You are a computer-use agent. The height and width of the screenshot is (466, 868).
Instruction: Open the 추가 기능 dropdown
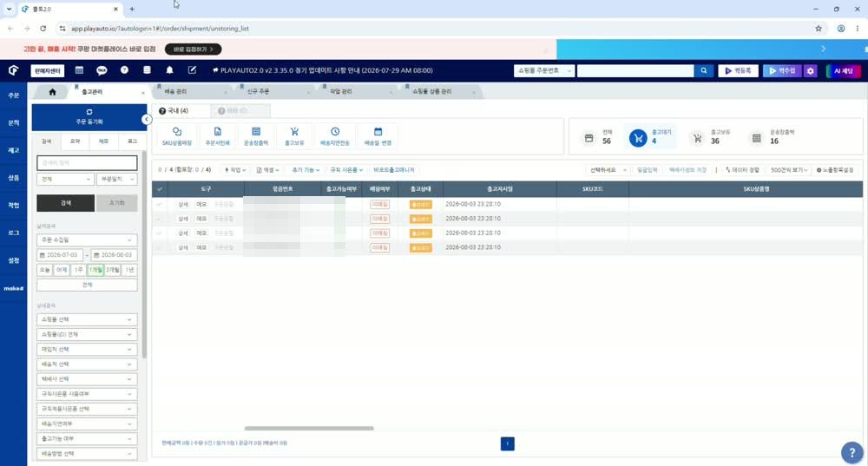coord(306,170)
